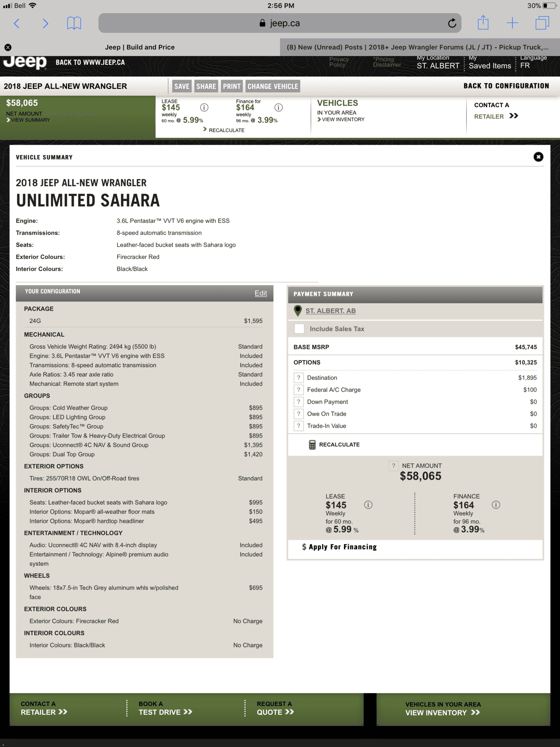Click Contact a Retailer footer button
This screenshot has width=560, height=747.
[x=44, y=708]
